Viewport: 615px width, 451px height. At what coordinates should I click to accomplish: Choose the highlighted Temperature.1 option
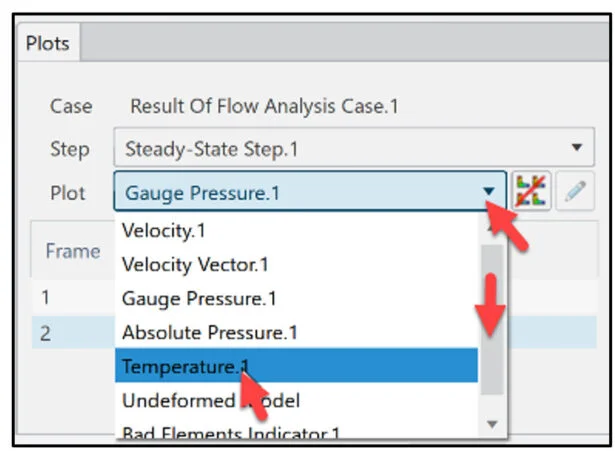pyautogui.click(x=180, y=366)
